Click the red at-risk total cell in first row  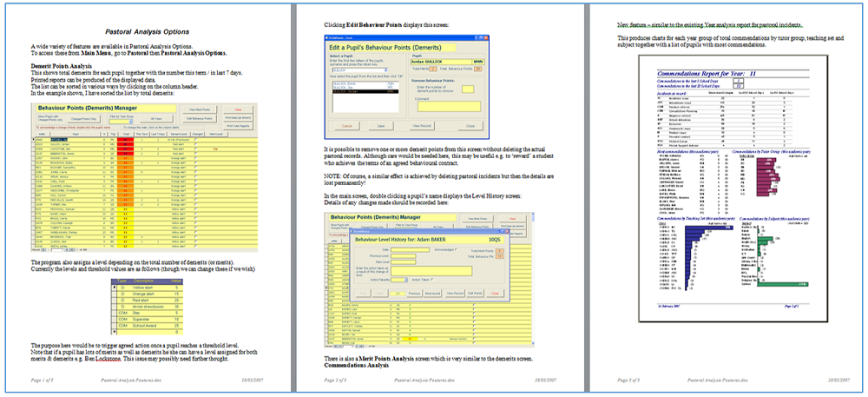[x=126, y=140]
